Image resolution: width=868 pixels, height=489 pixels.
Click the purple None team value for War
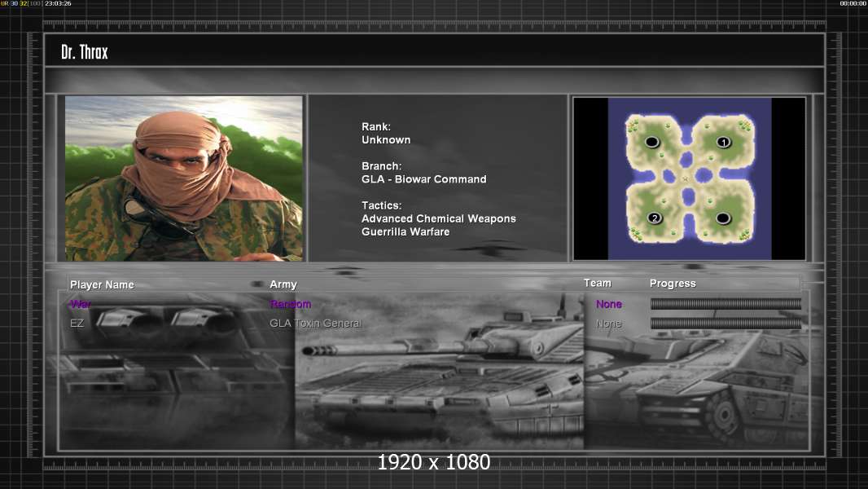pos(608,304)
